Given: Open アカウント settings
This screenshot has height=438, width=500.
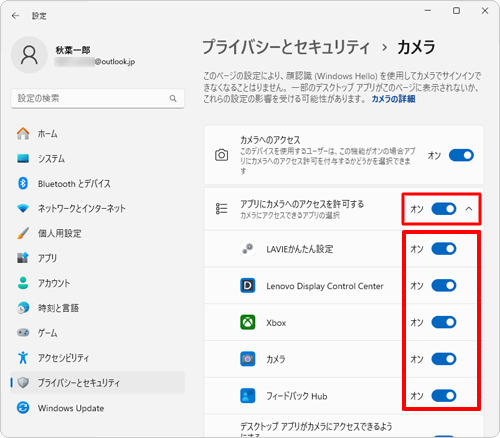Looking at the screenshot, I should coord(98,283).
